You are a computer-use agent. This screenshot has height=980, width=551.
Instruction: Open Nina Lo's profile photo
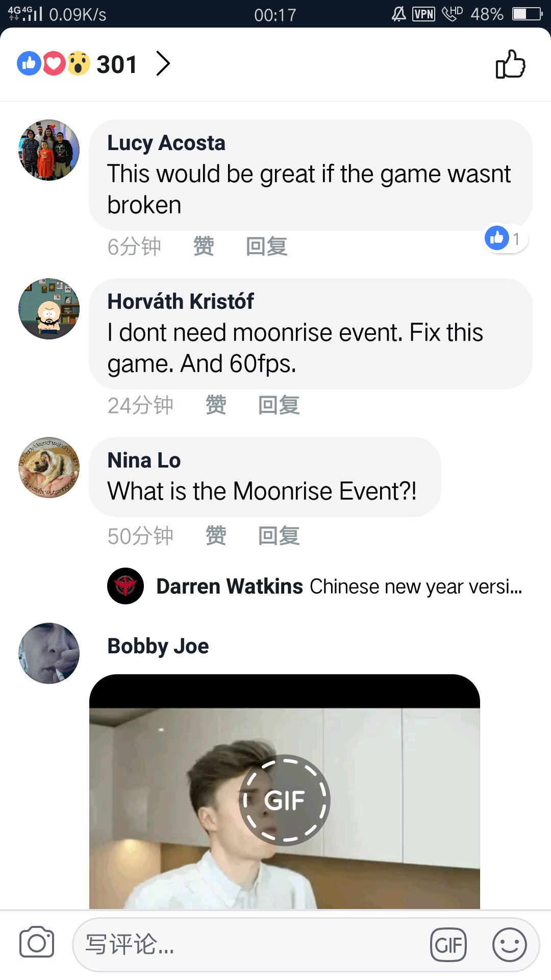[49, 468]
